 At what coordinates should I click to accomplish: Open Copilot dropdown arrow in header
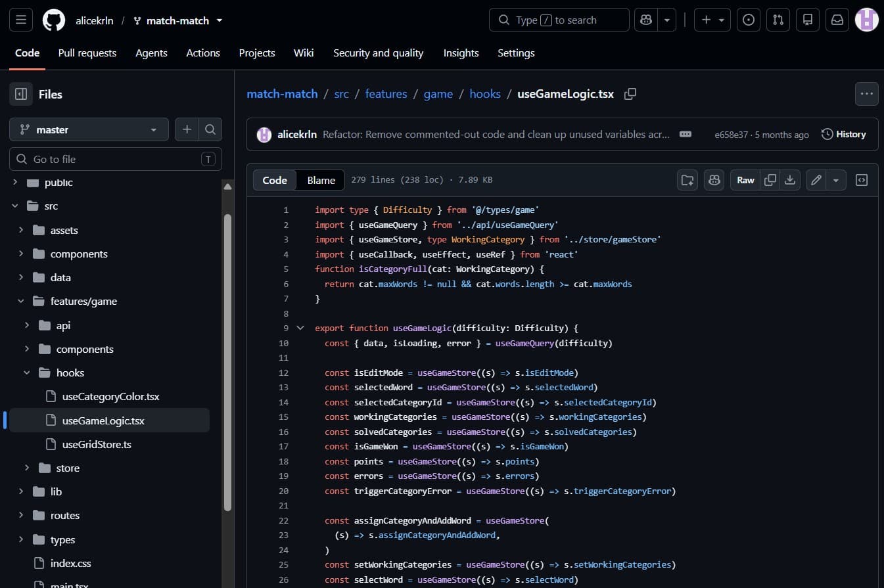pos(667,20)
